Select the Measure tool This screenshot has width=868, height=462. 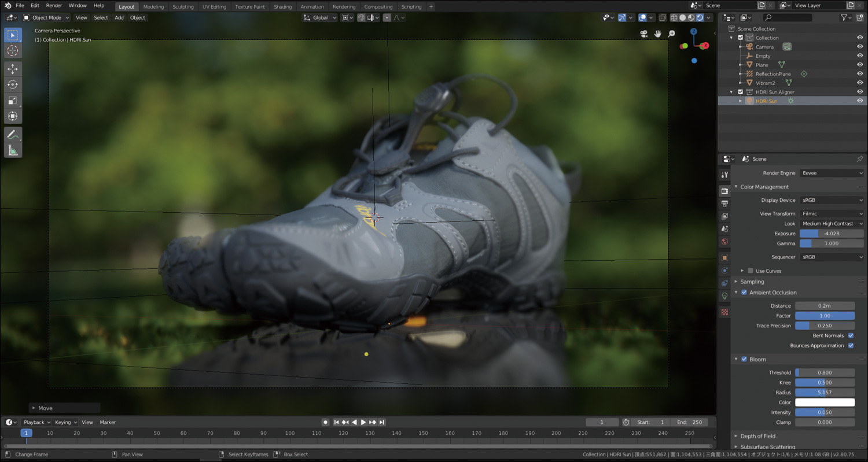coord(13,150)
